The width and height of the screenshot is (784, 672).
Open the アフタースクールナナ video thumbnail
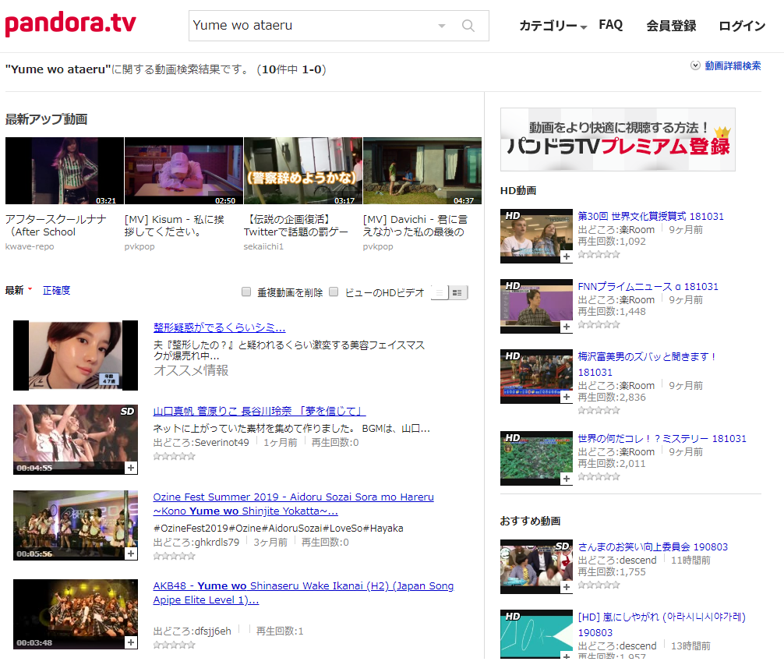click(65, 171)
